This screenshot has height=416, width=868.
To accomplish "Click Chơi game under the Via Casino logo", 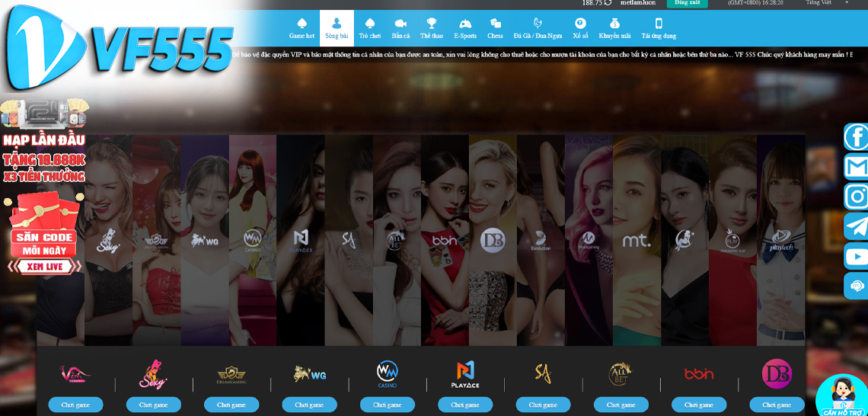I will click(75, 405).
